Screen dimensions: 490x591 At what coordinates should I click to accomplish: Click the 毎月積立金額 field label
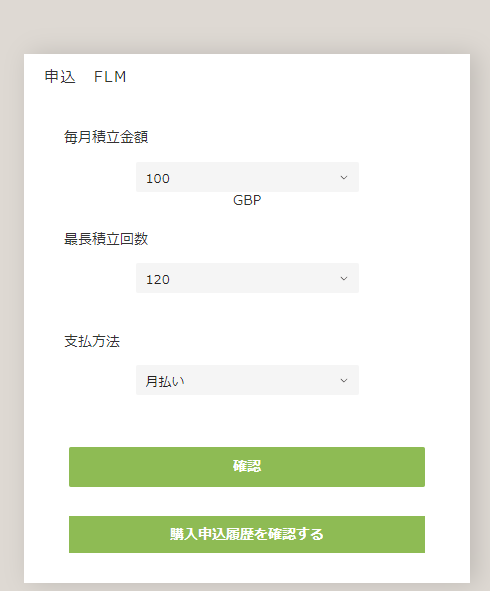[106, 137]
